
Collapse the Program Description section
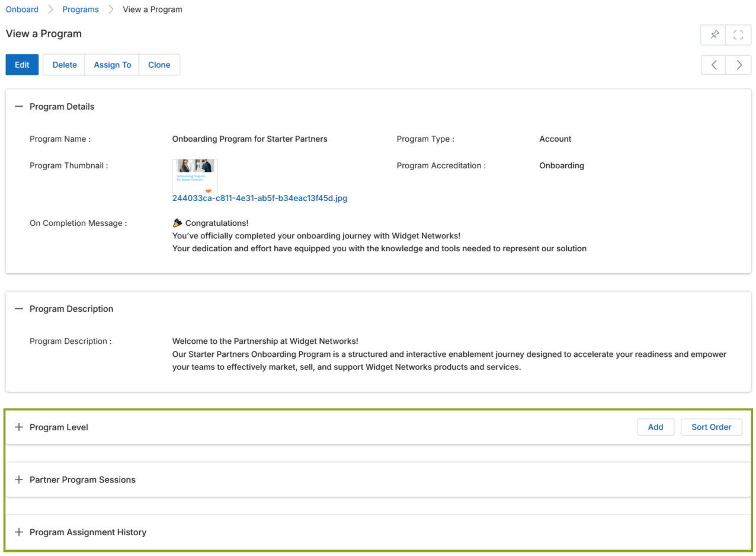tap(19, 309)
